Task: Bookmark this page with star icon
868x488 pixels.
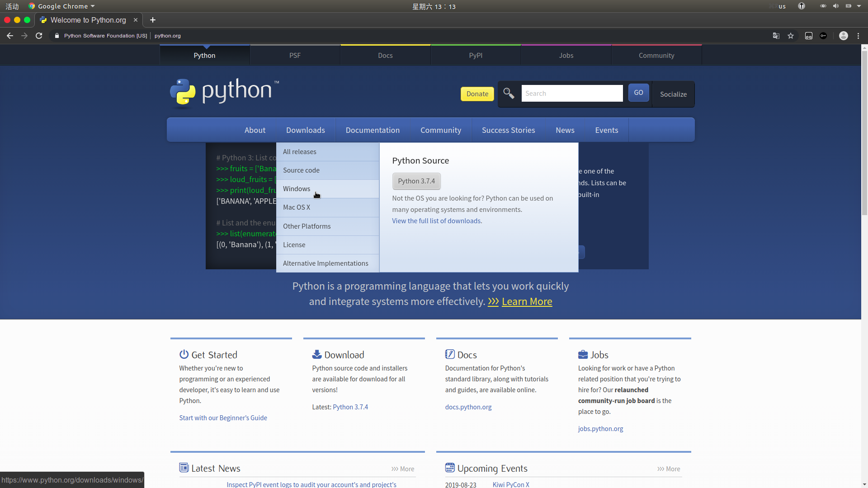Action: tap(791, 36)
